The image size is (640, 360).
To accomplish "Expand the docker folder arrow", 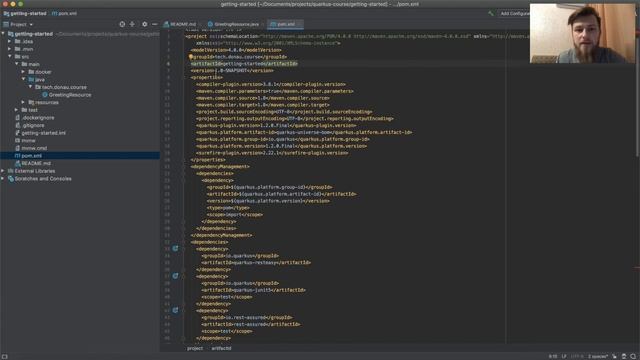I will pos(24,72).
